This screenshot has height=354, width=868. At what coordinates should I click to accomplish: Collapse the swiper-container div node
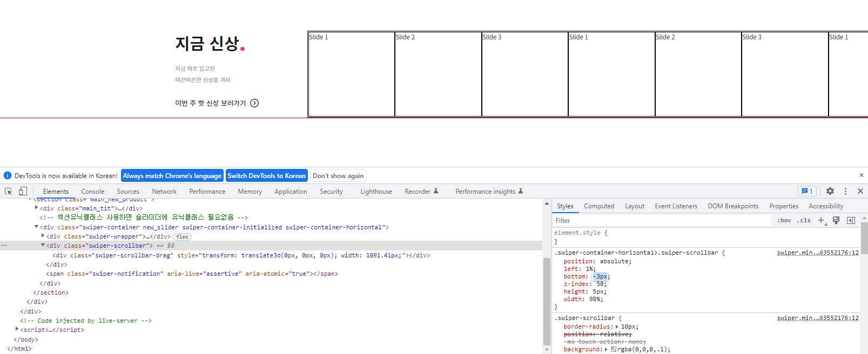[37, 227]
